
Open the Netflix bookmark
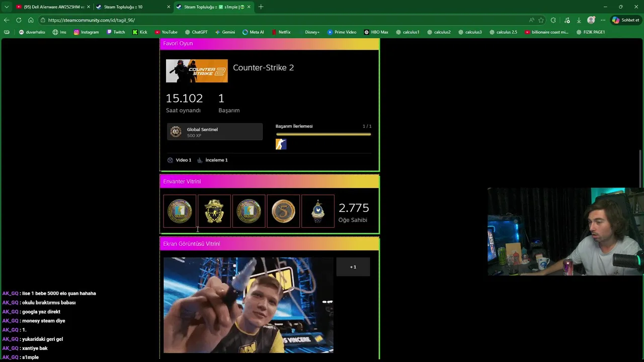point(281,32)
